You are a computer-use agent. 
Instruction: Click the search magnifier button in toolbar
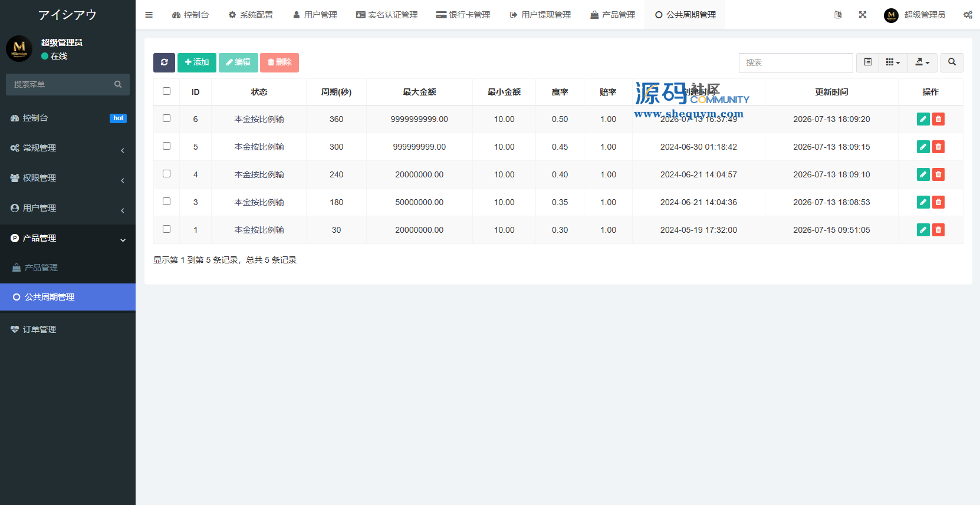[x=952, y=62]
